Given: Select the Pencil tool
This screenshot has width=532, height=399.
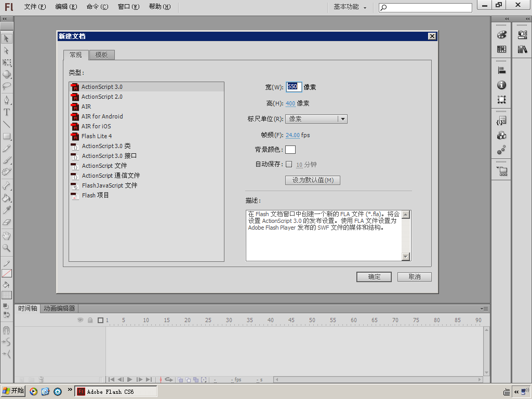Looking at the screenshot, I should click(6, 148).
